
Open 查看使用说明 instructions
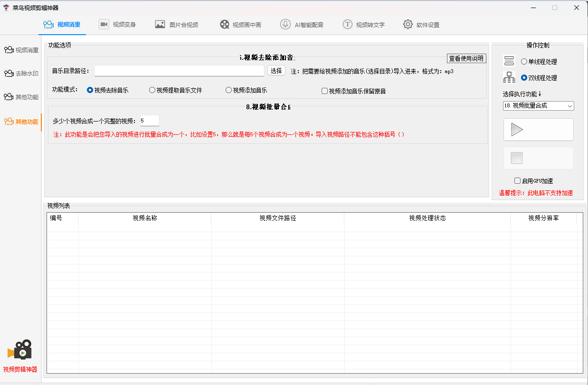coord(466,58)
